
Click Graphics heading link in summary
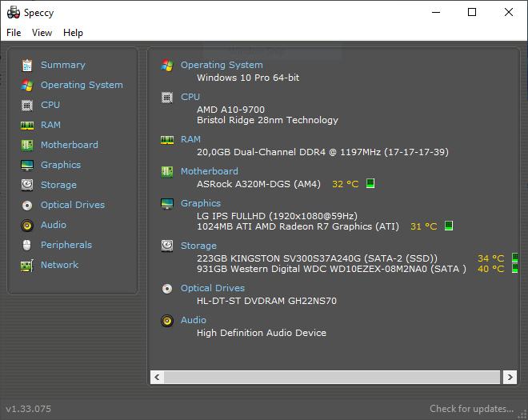[x=201, y=203]
